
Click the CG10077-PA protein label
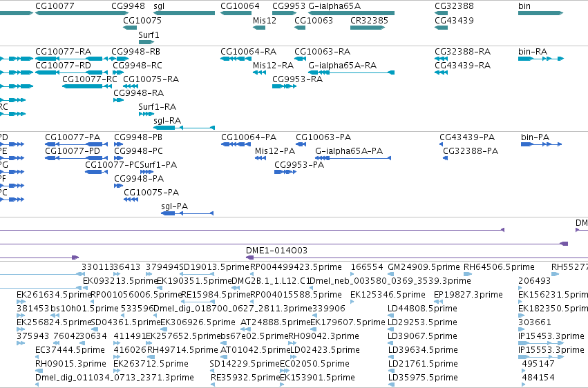(73, 137)
